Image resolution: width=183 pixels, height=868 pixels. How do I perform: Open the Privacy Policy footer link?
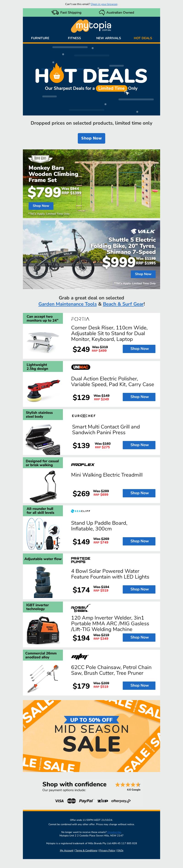pyautogui.click(x=107, y=851)
